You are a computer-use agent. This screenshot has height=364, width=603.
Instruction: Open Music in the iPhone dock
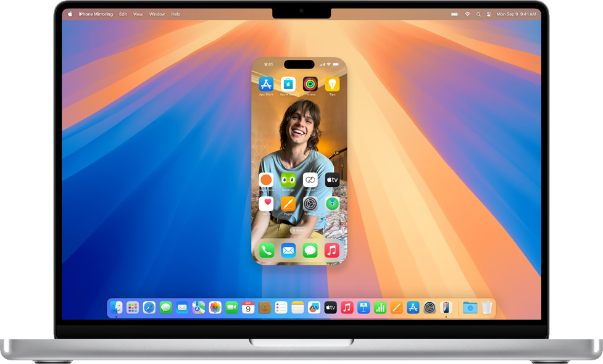[332, 250]
